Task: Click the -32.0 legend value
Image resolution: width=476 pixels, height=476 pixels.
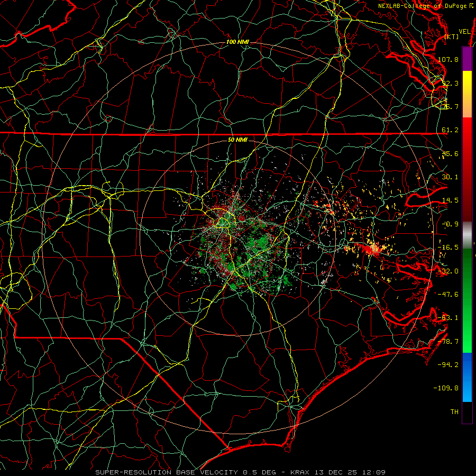Action: coord(448,271)
